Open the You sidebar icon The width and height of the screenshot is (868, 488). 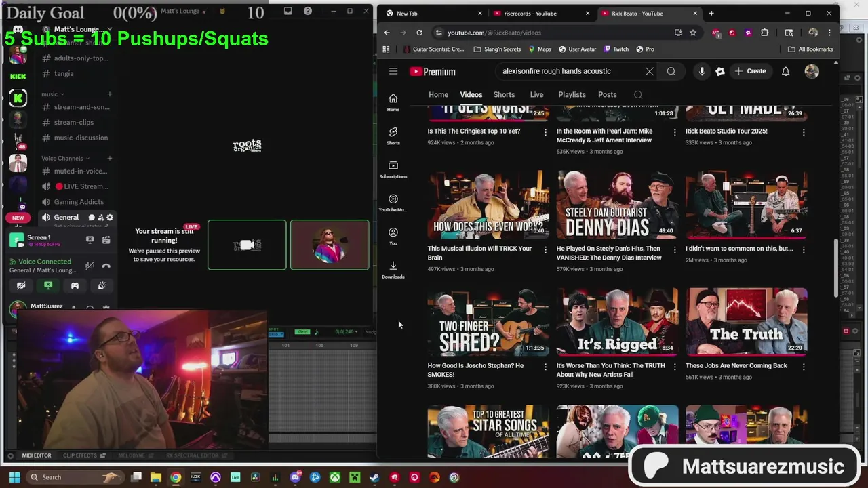[x=393, y=235]
